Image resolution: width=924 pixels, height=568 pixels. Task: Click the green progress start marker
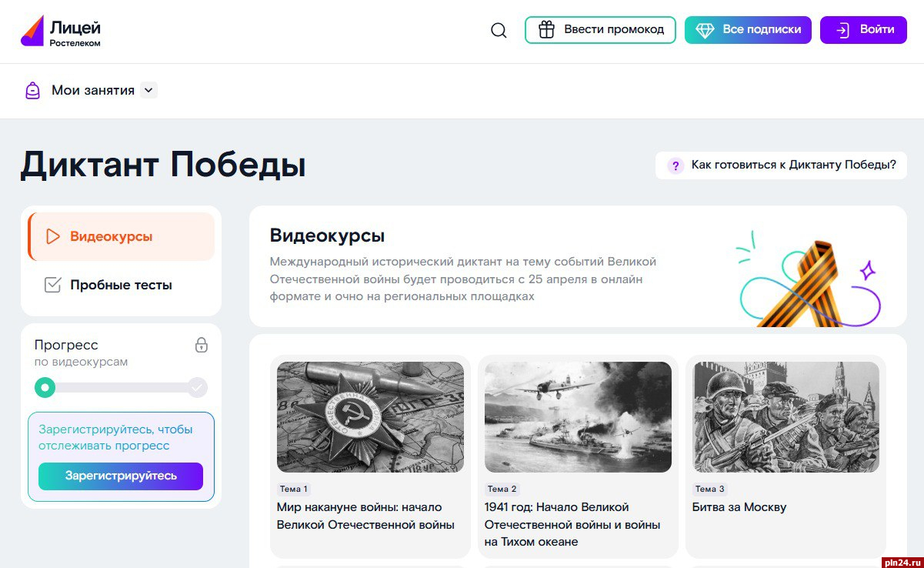pos(45,387)
